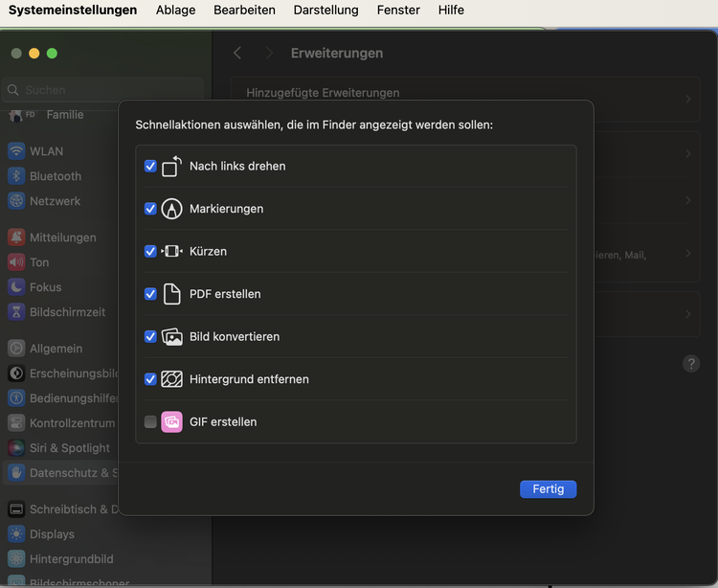Open the Darstellung menu

pos(326,11)
